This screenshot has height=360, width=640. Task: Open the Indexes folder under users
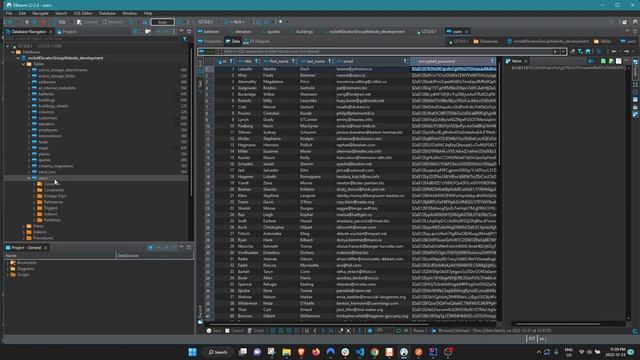51,214
